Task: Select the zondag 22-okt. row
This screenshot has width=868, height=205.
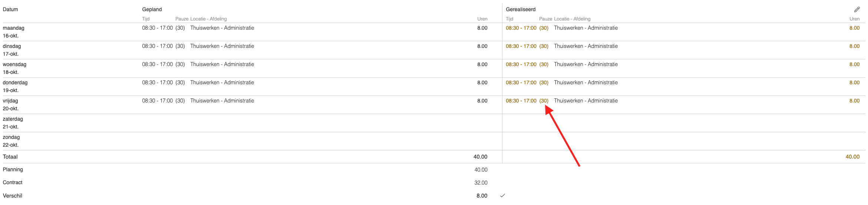Action: pyautogui.click(x=434, y=141)
